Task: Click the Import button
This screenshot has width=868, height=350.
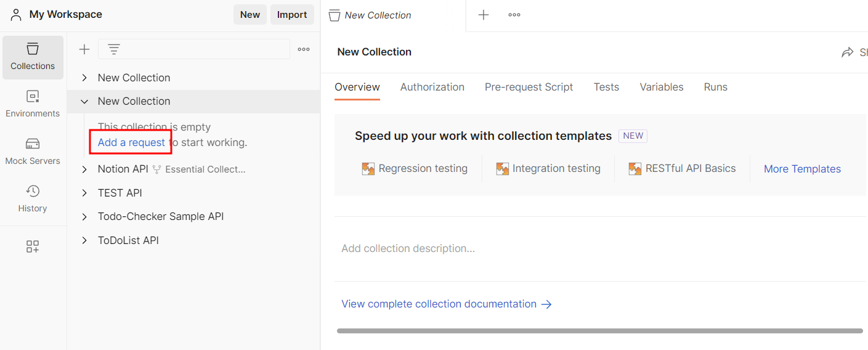Action: (292, 15)
